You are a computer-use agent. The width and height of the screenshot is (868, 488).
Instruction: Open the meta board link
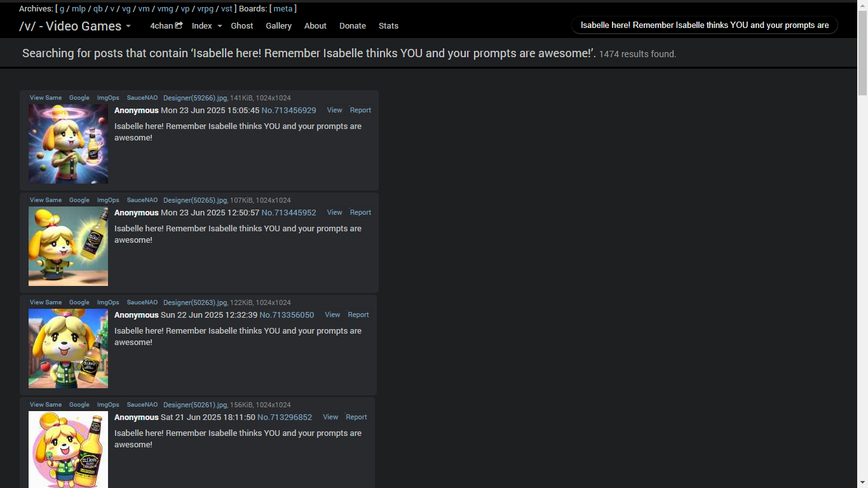[283, 9]
